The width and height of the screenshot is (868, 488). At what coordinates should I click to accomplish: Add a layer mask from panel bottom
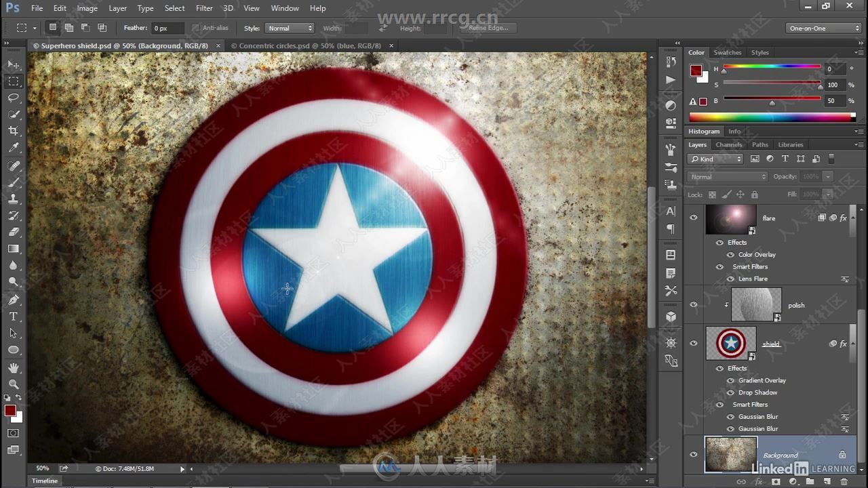click(776, 482)
